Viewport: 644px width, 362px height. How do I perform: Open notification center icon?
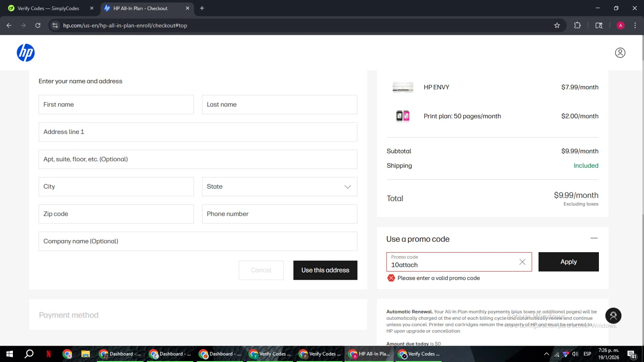pyautogui.click(x=632, y=354)
